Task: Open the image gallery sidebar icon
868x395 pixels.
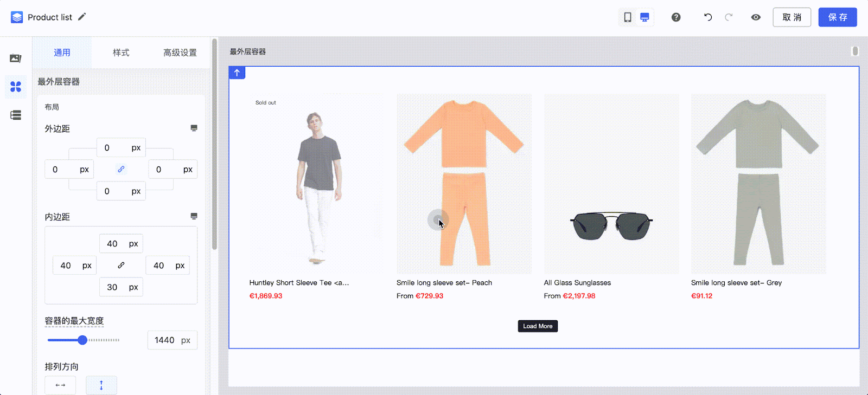Action: [x=16, y=59]
